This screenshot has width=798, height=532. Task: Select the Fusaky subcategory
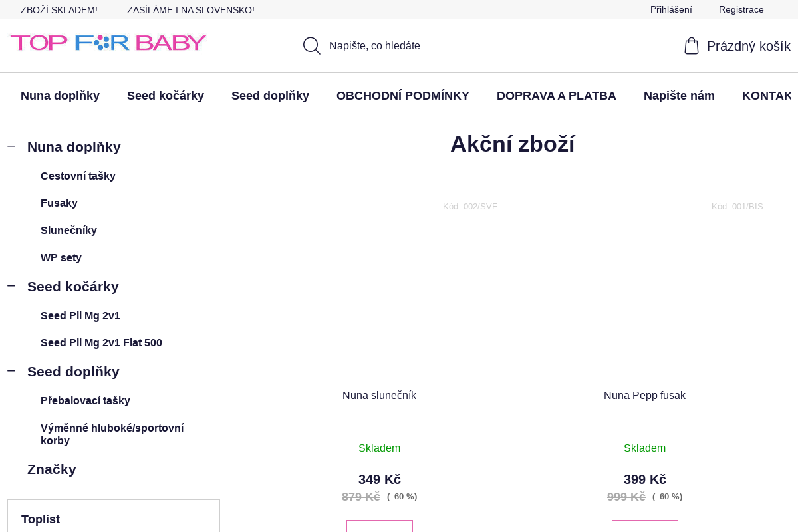pos(59,203)
